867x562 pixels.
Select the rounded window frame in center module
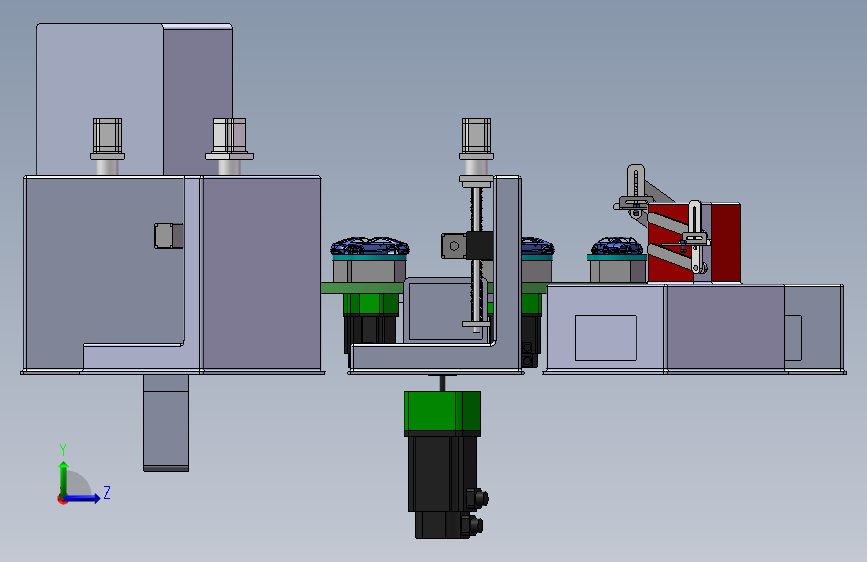(445, 311)
